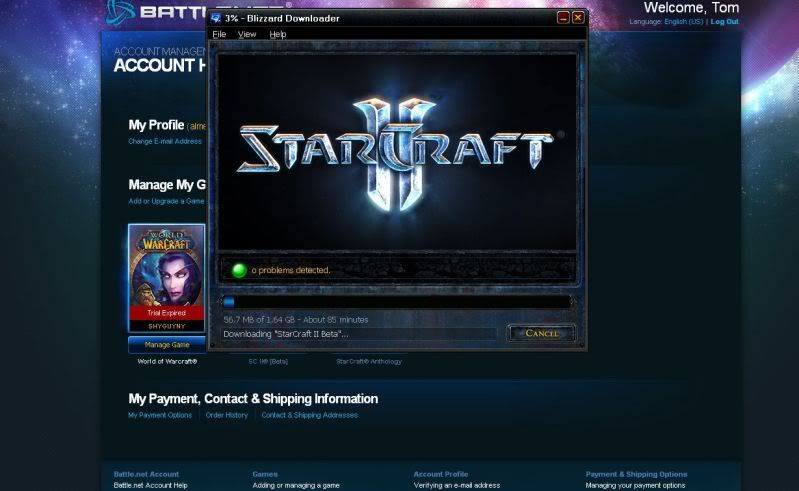Click the My Profile heading

156,125
